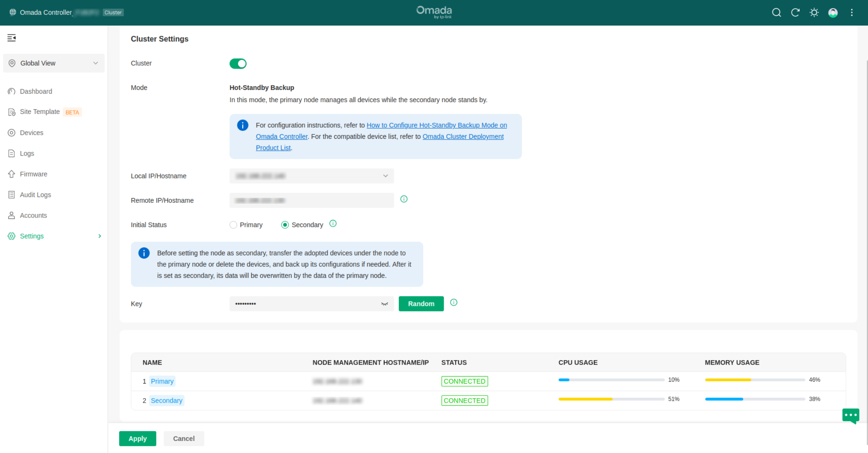Show info for Secondary initial status

333,224
